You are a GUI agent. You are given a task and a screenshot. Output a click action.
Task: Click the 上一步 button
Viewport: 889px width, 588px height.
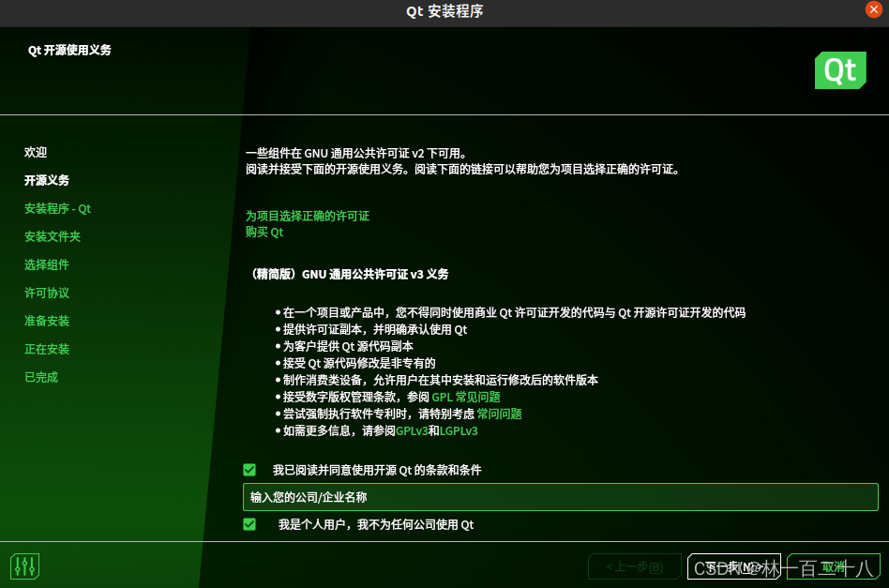635,566
